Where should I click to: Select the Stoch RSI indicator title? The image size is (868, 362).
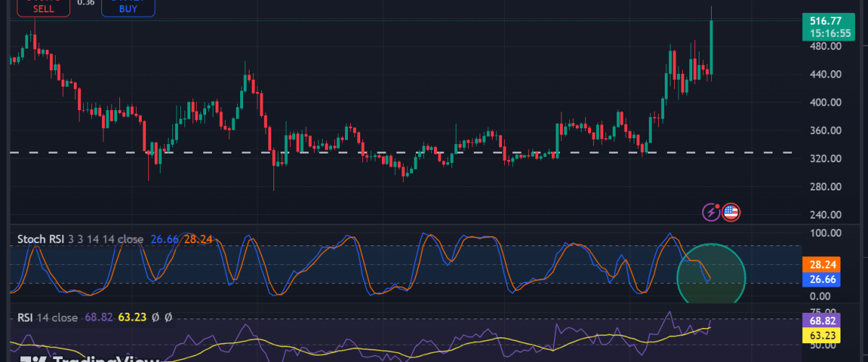(40, 239)
